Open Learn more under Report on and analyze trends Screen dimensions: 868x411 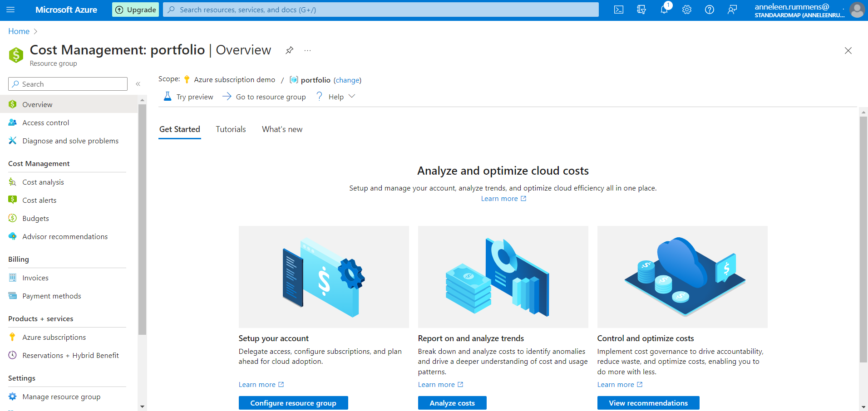pos(440,385)
